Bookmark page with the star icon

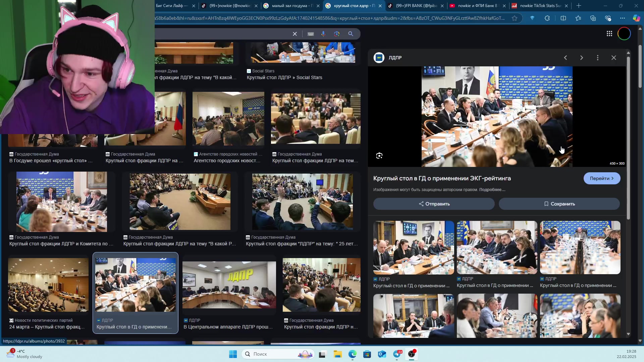click(x=515, y=18)
